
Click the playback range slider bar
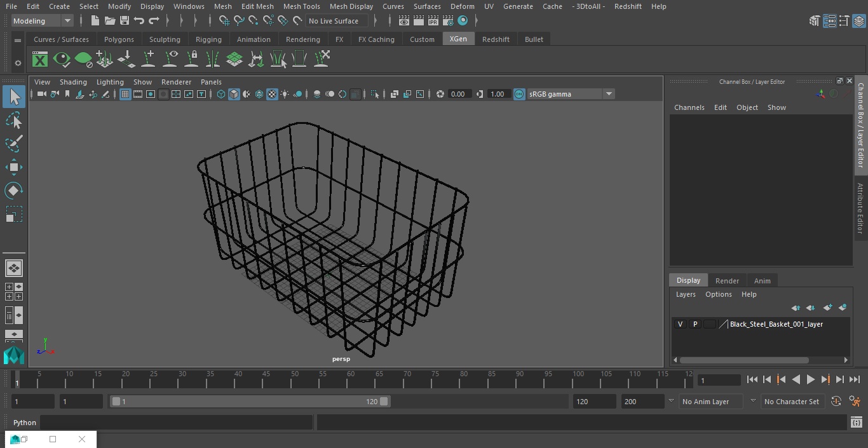[x=250, y=402]
